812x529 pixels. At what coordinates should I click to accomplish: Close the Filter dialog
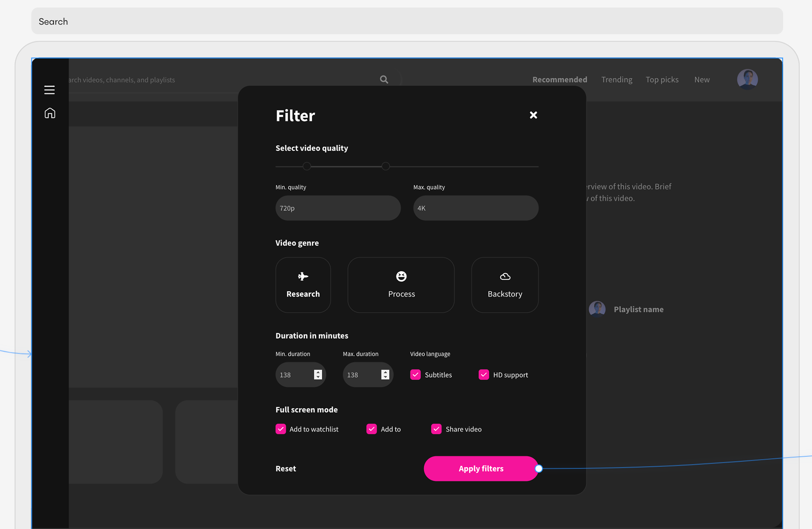[533, 115]
